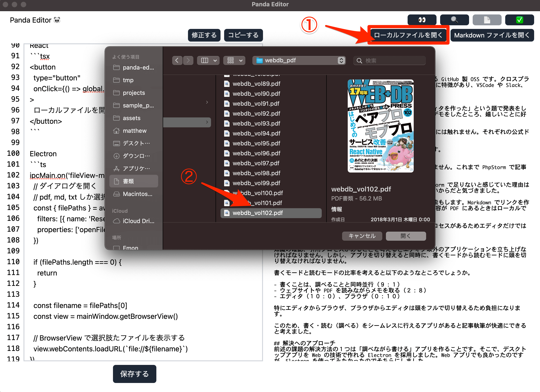This screenshot has width=540, height=392.
Task: Click the 修正する button
Action: click(204, 35)
